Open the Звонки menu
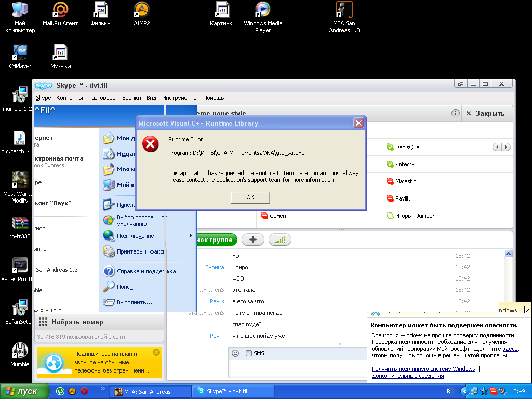Screen dimensions: 532x399 [x=131, y=98]
